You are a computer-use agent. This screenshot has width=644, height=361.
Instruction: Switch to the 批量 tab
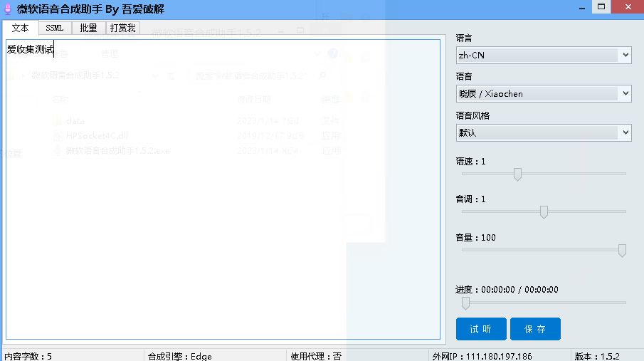coord(88,28)
